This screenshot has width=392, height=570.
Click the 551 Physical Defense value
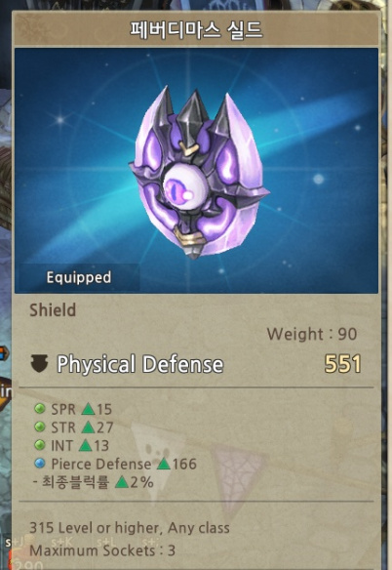(342, 364)
